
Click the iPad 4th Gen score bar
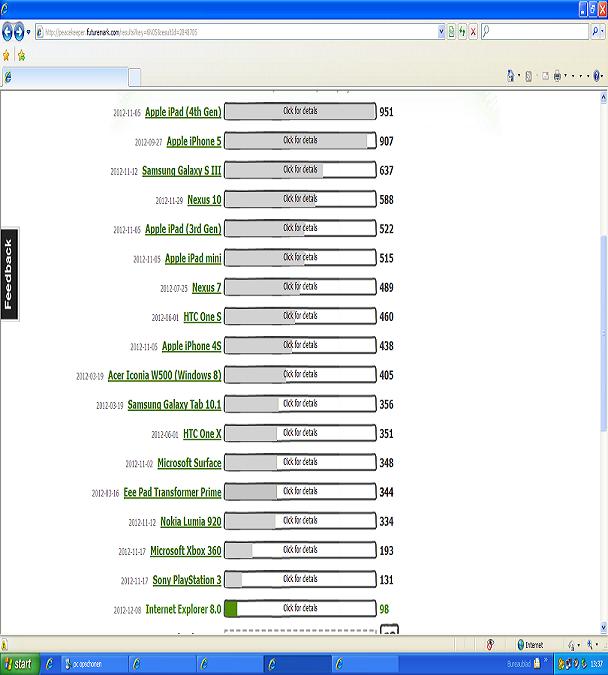pos(300,111)
